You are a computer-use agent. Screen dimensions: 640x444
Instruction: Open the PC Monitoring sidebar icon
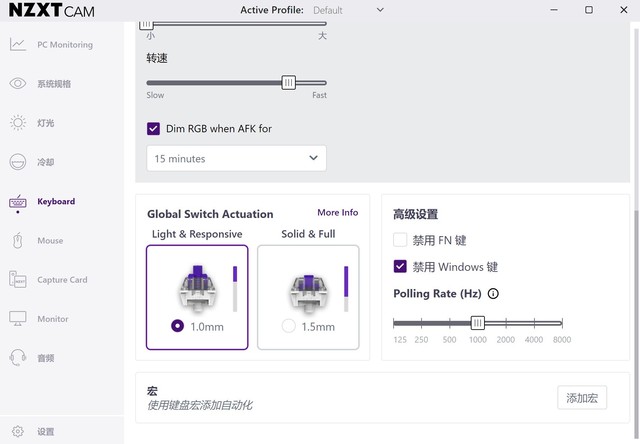(x=18, y=44)
